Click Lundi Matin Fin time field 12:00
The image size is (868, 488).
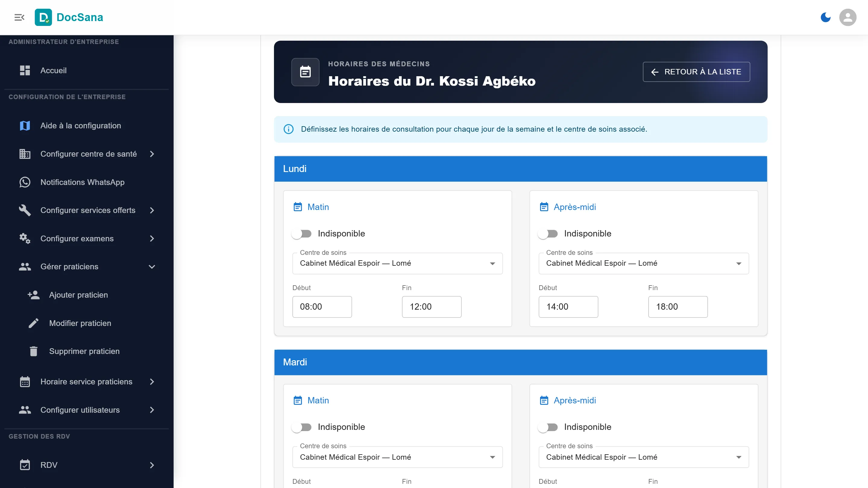[x=432, y=307]
